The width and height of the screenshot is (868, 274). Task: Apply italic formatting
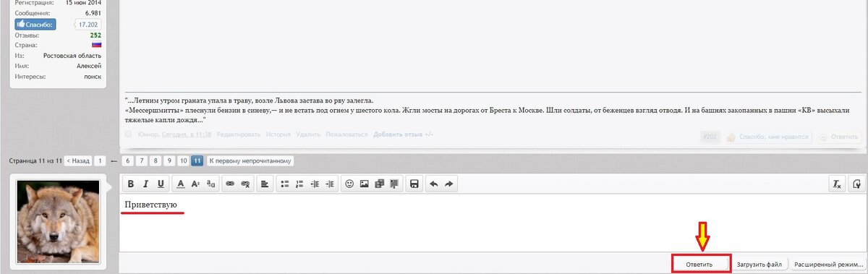coord(145,184)
